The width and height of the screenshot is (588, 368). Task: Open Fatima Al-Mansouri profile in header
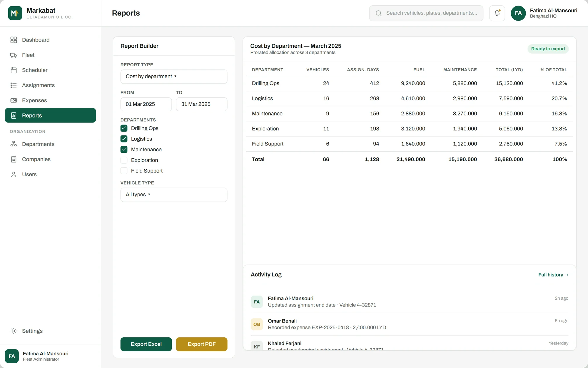coord(544,13)
